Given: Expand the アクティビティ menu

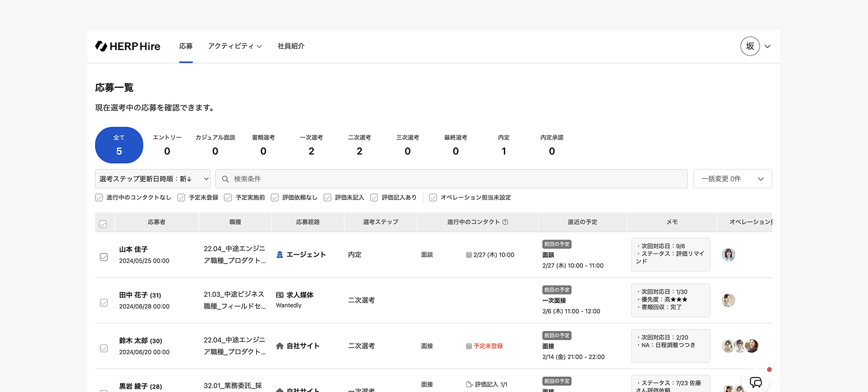Looking at the screenshot, I should pos(234,46).
